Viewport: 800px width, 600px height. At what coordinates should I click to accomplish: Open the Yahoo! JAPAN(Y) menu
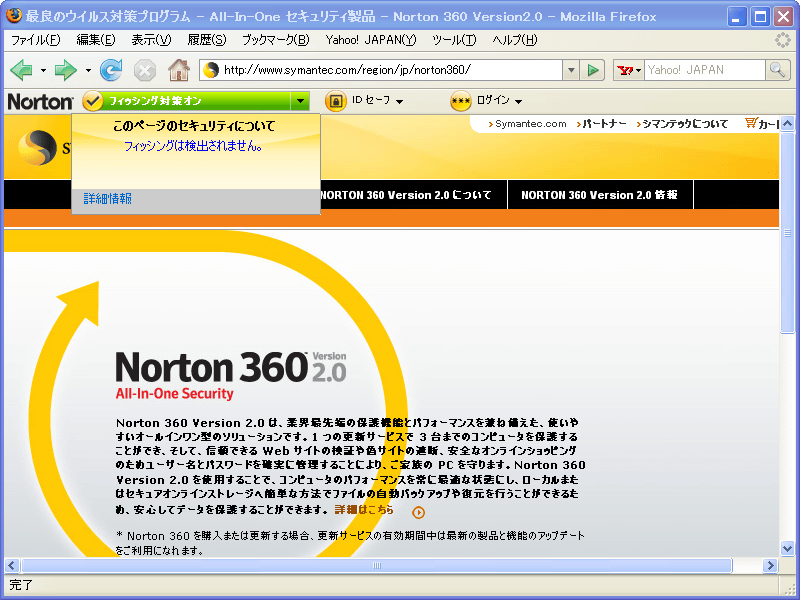click(371, 40)
